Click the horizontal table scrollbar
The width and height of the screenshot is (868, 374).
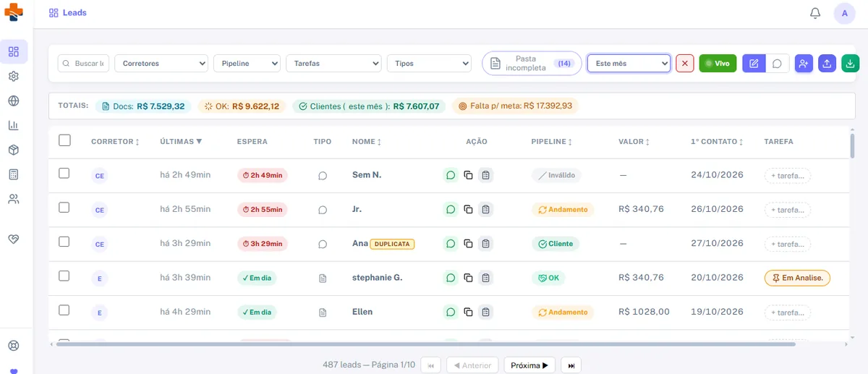click(426, 344)
